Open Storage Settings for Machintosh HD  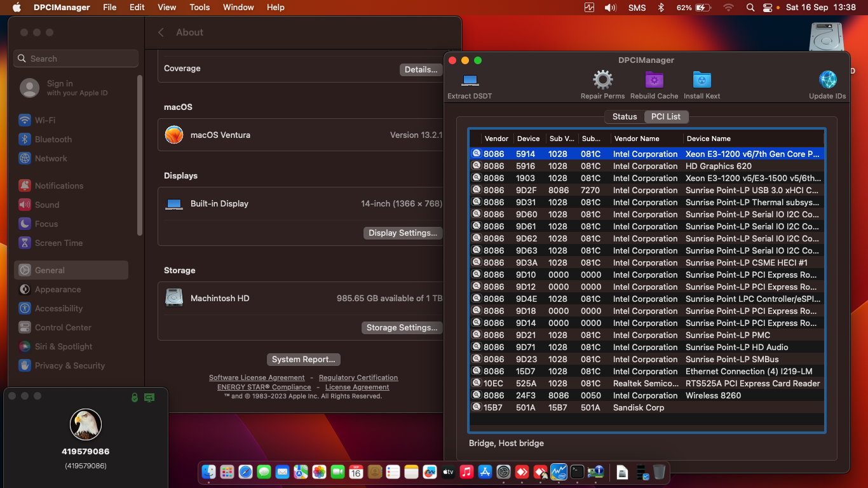(x=402, y=328)
